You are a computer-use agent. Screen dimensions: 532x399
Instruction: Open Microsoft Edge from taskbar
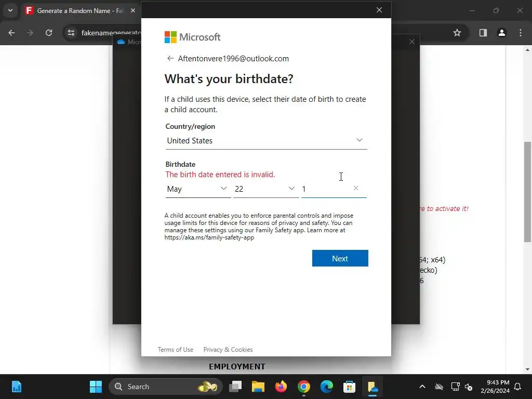[x=326, y=387]
